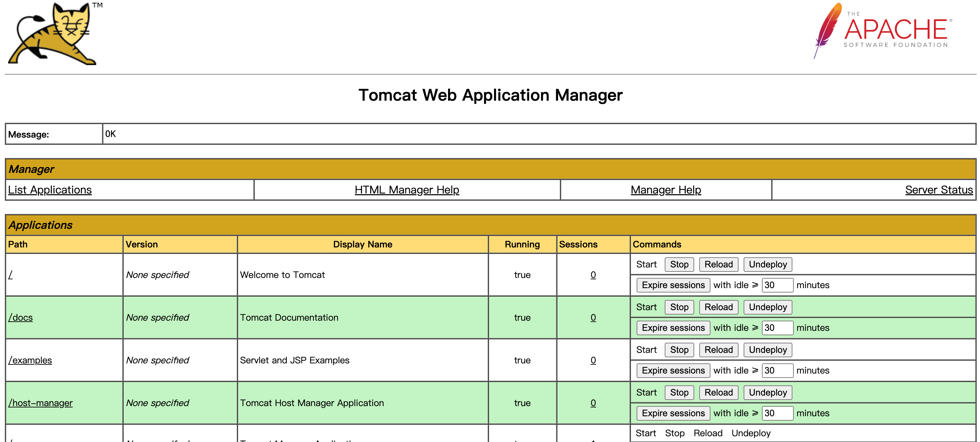Expire sessions for /docs application
The image size is (980, 442).
point(673,327)
